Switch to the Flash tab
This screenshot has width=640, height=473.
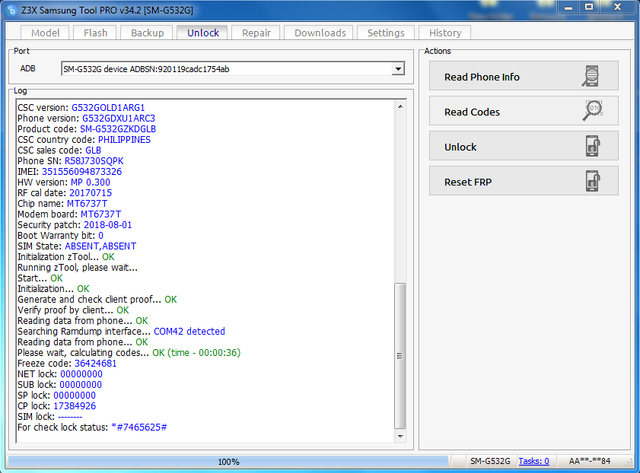click(x=95, y=33)
